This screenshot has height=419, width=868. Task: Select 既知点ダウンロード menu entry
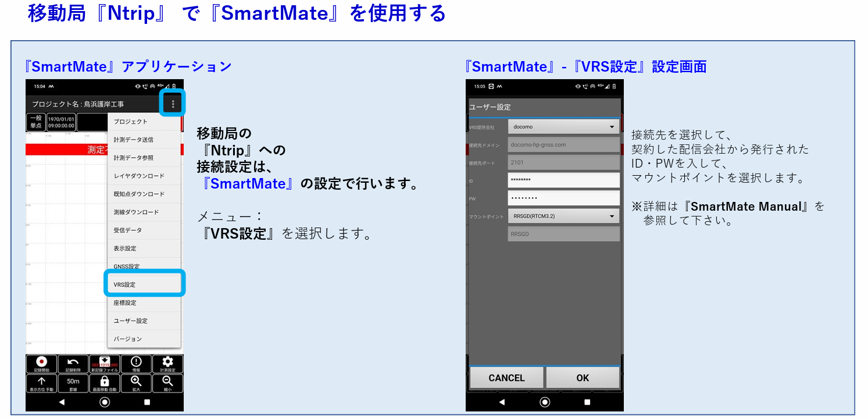pyautogui.click(x=144, y=194)
